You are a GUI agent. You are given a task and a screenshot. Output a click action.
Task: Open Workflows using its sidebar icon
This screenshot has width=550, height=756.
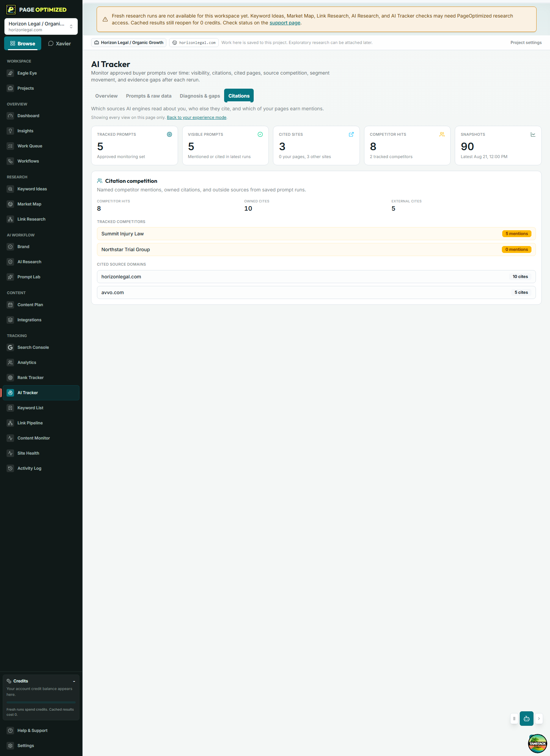coord(10,161)
